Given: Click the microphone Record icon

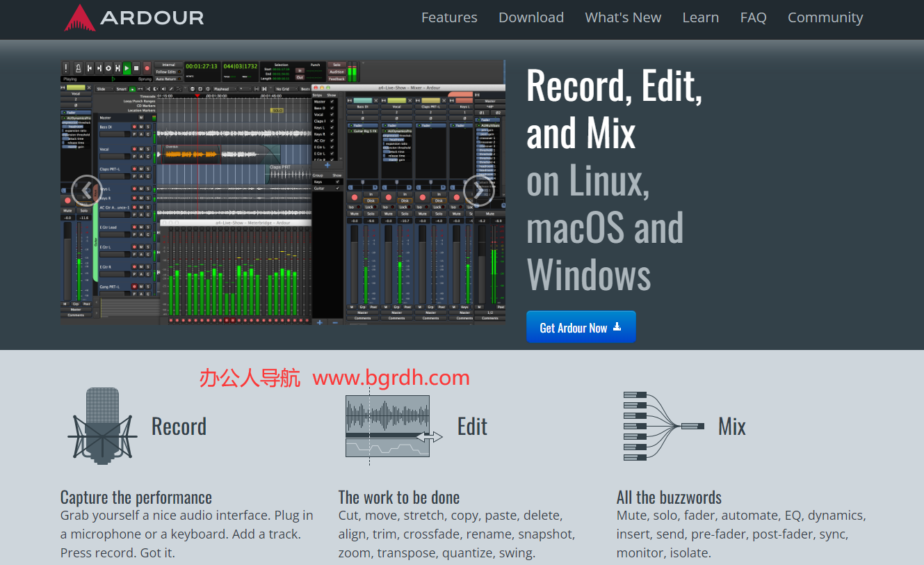Looking at the screenshot, I should (x=102, y=426).
